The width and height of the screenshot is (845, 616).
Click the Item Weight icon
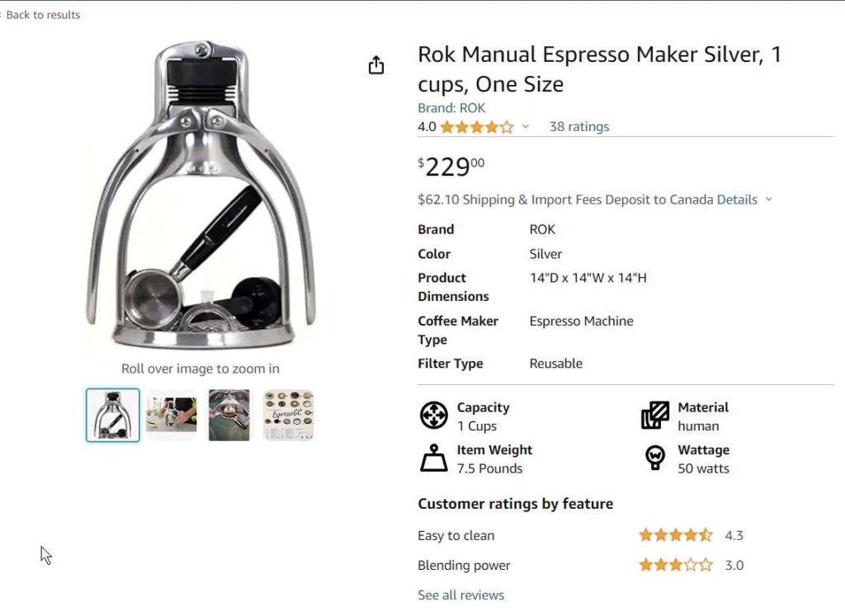click(433, 458)
